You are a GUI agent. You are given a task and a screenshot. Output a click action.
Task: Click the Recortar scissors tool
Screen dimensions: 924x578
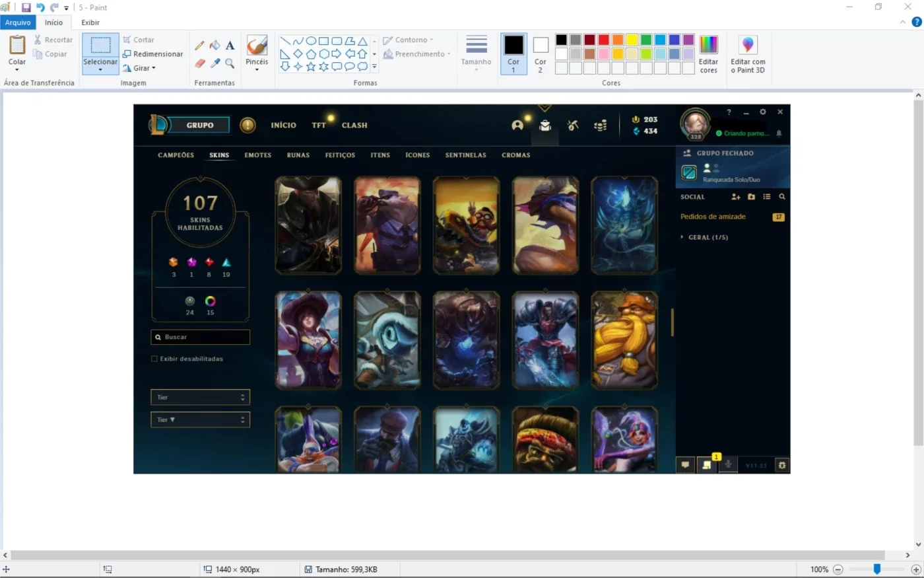tap(53, 40)
